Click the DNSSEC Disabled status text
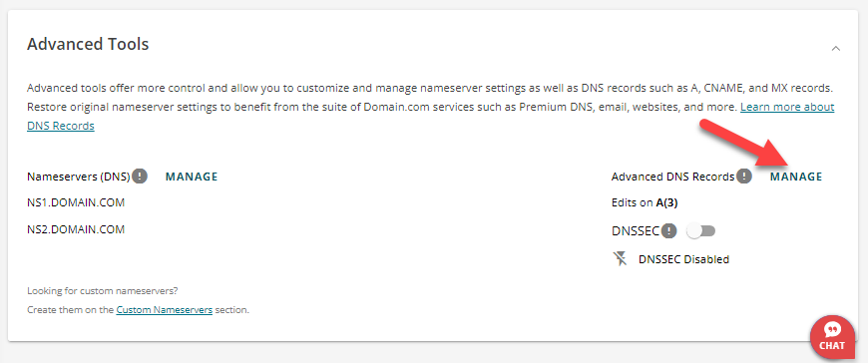This screenshot has width=868, height=363. coord(683,259)
